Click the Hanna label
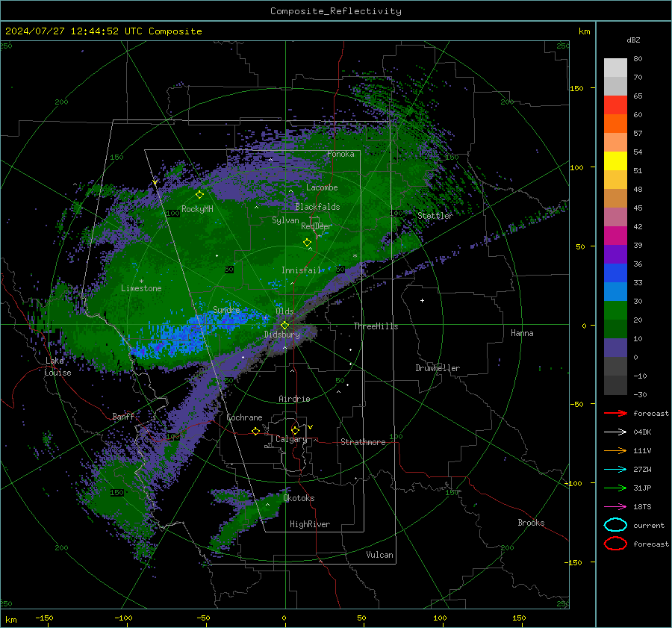The width and height of the screenshot is (672, 628). [522, 333]
